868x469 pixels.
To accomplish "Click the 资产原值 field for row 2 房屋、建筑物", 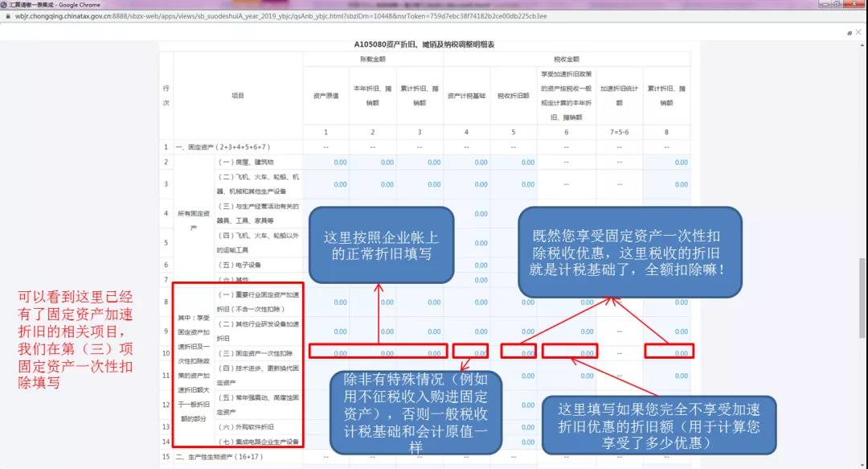I will [x=325, y=163].
